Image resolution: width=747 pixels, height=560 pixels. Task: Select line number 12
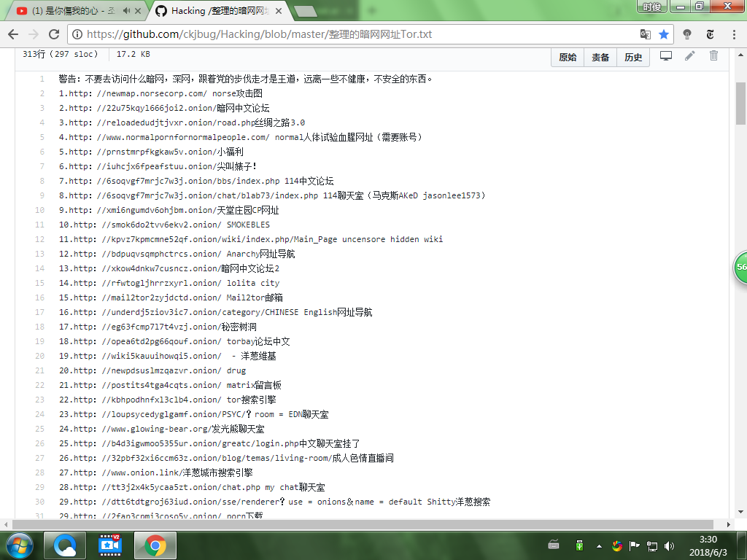click(40, 239)
